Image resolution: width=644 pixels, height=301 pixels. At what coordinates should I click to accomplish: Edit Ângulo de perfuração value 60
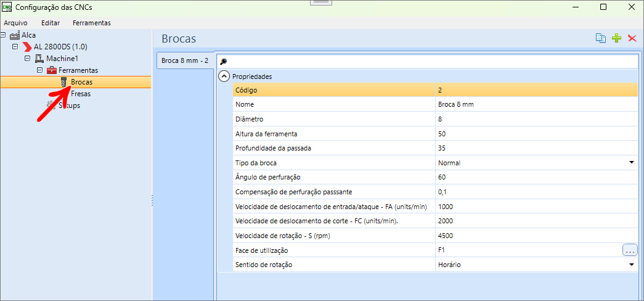[536, 177]
